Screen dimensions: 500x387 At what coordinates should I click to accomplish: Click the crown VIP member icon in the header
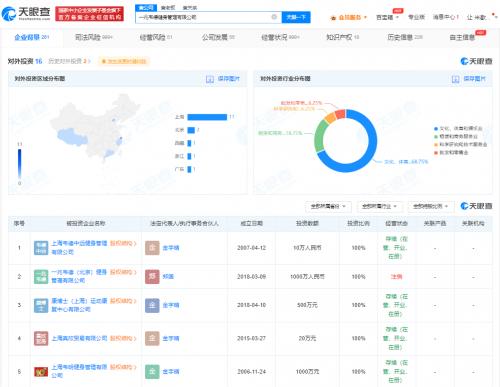333,17
